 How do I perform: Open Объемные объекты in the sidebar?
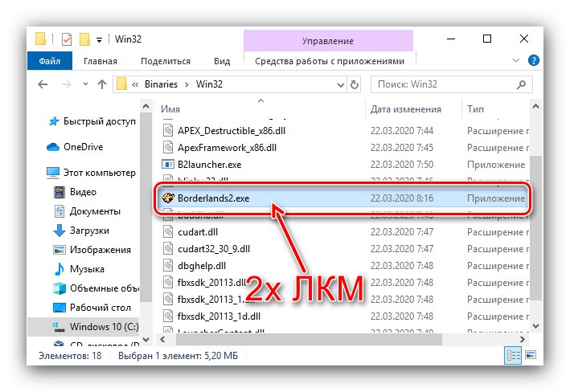(x=105, y=288)
